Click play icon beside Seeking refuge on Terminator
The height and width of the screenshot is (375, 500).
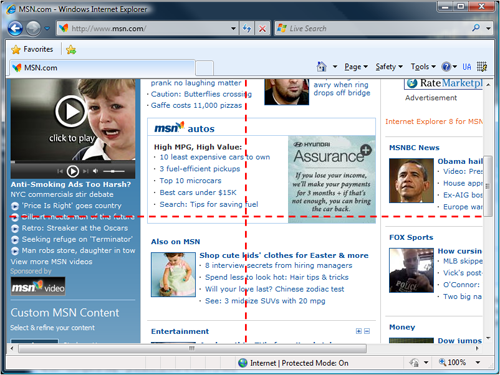[x=15, y=240]
